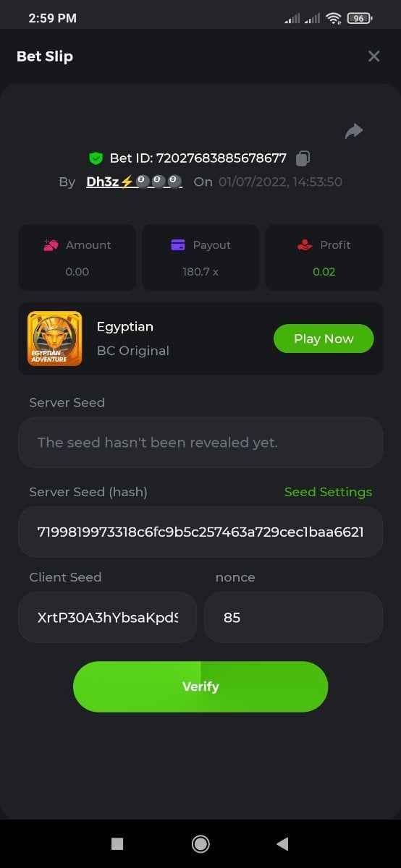This screenshot has width=401, height=868.
Task: Copy the Bet ID with clipboard icon
Action: coord(304,158)
